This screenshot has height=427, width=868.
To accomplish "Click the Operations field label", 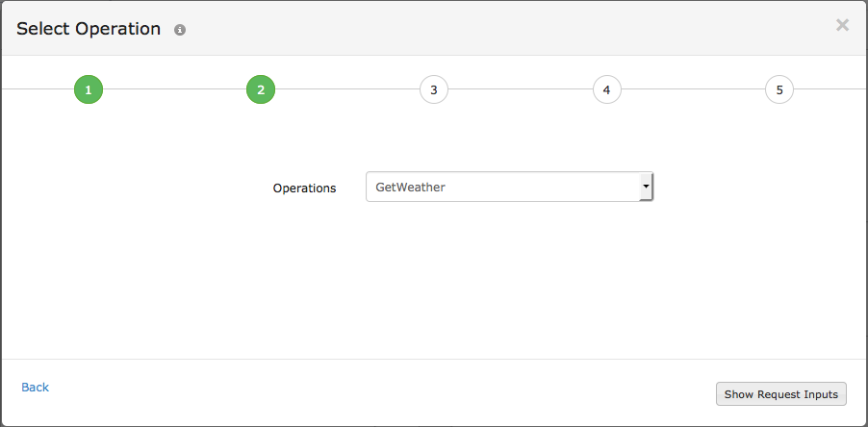I will click(x=304, y=188).
